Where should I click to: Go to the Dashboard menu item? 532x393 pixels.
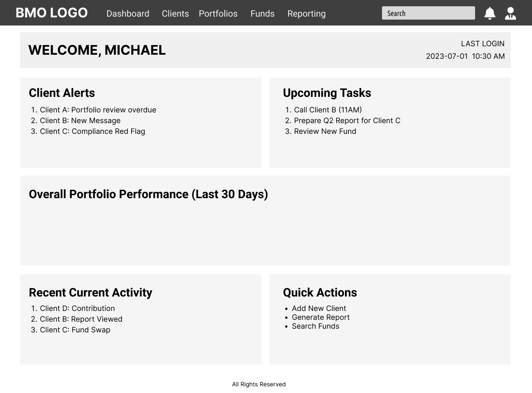(x=128, y=14)
